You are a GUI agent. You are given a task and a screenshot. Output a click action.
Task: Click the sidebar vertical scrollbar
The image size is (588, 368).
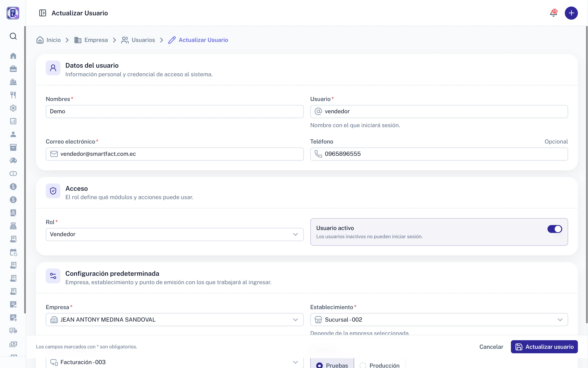pos(25,170)
